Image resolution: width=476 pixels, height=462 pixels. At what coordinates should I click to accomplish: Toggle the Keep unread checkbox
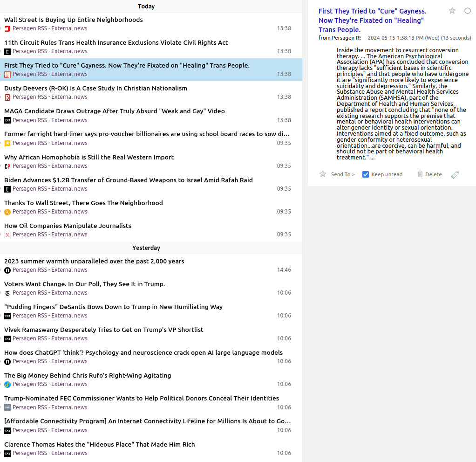point(366,174)
